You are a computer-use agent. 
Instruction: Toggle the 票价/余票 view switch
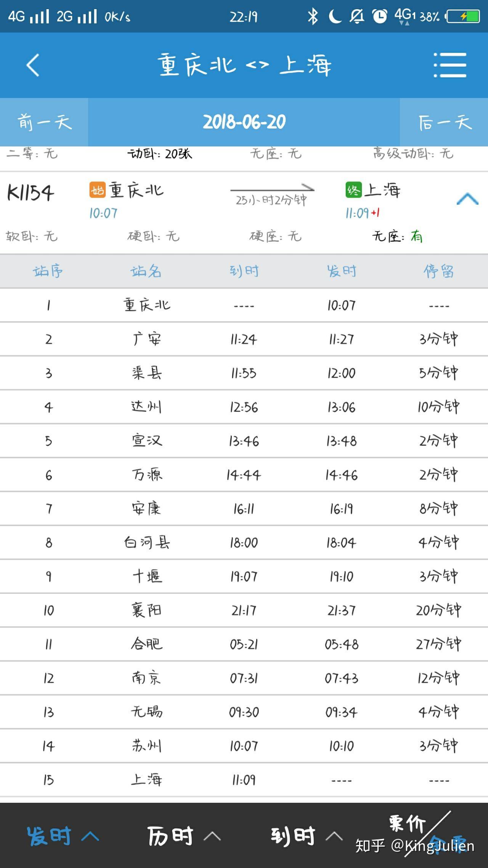pyautogui.click(x=427, y=834)
